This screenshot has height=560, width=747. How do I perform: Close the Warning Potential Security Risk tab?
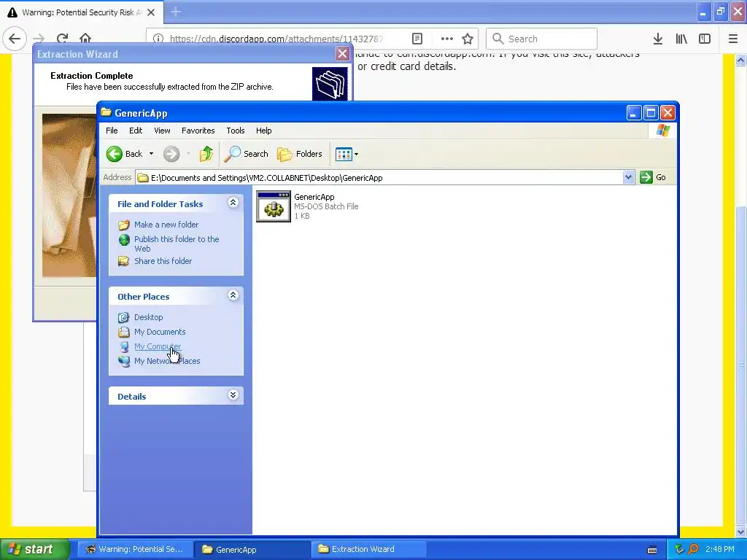click(x=151, y=12)
